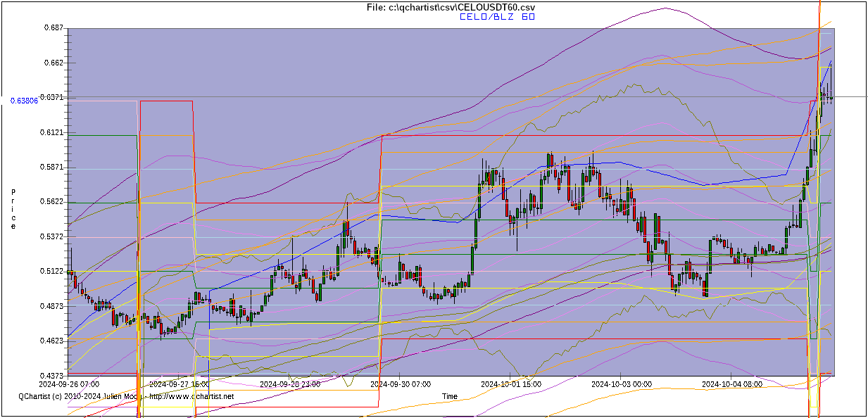868x418 pixels.
Task: Click the 0.687 price axis label
Action: click(x=54, y=27)
